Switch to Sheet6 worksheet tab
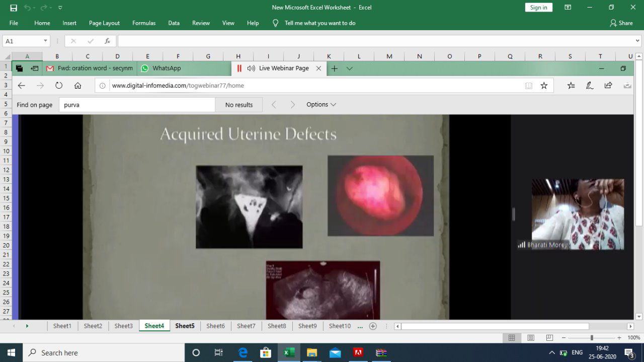644x362 pixels. click(215, 326)
